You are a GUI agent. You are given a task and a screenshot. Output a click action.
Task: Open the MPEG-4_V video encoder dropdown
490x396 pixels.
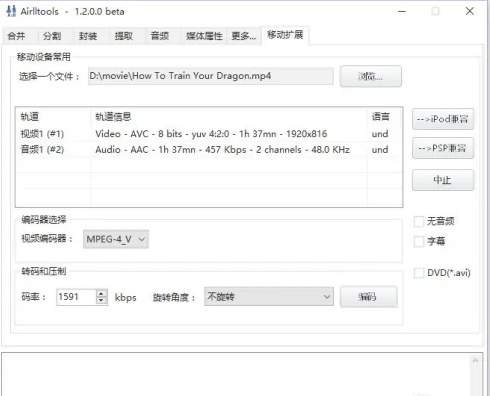coord(116,239)
